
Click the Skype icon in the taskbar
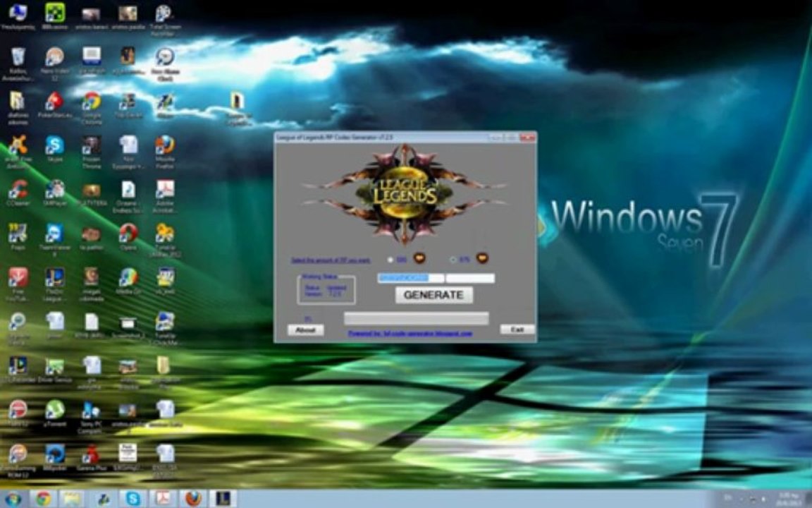click(133, 499)
